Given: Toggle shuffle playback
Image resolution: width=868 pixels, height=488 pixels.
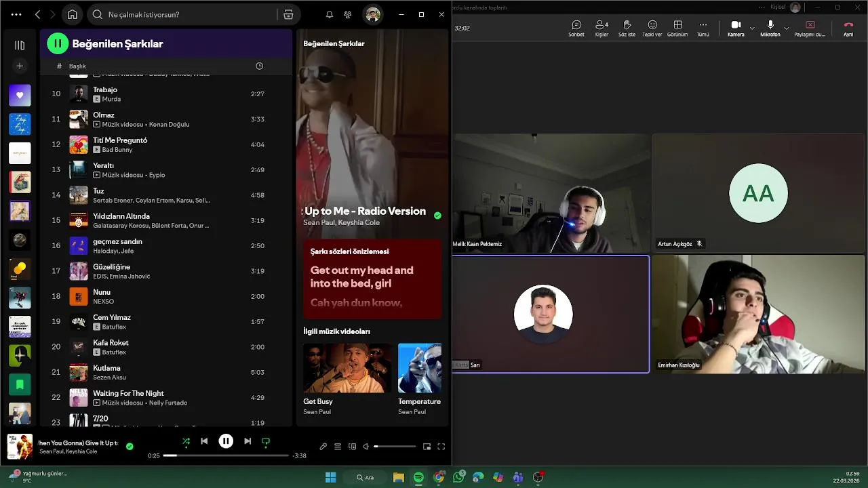Looking at the screenshot, I should pos(186,441).
